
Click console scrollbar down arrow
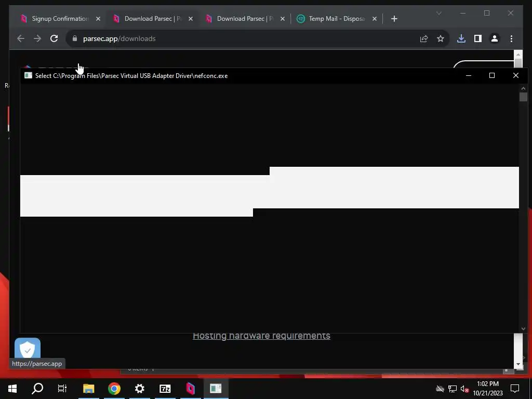[523, 328]
